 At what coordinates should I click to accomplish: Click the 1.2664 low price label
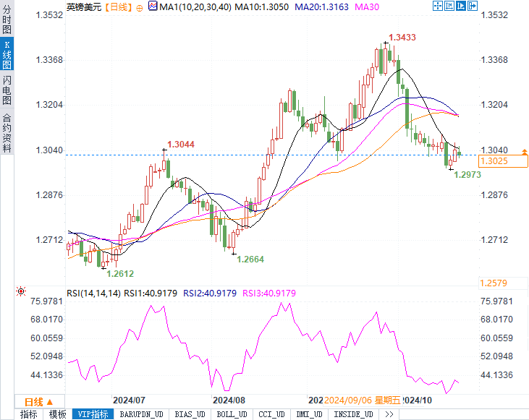(x=250, y=260)
